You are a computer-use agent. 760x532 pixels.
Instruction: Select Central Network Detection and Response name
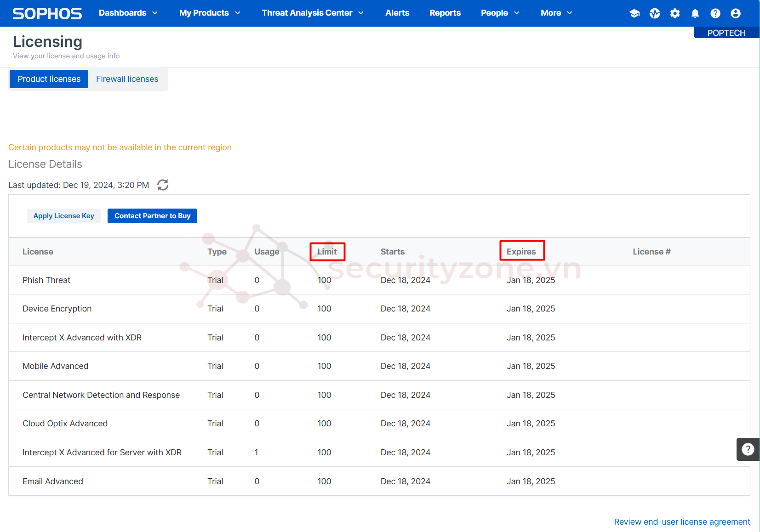101,395
